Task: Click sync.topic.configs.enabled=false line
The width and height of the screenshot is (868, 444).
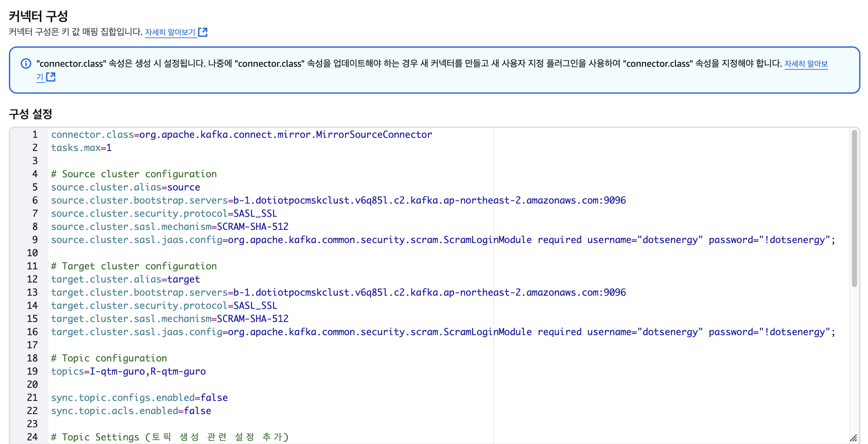Action: (139, 397)
